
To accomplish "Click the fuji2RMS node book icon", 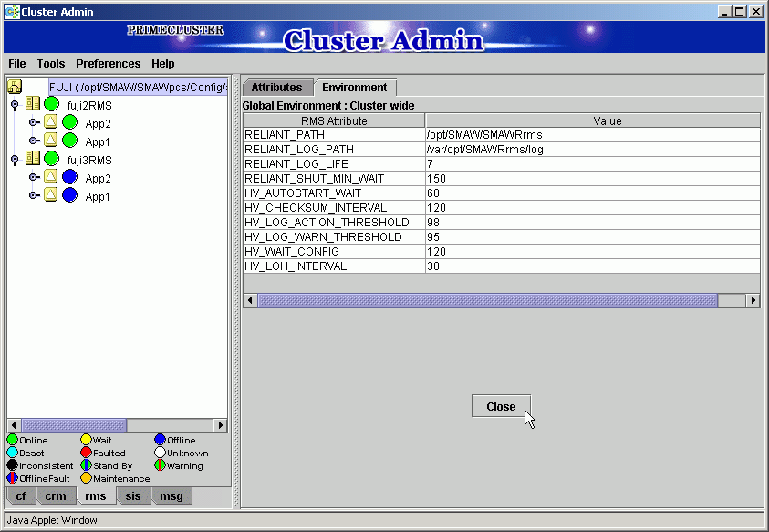I will coord(33,103).
